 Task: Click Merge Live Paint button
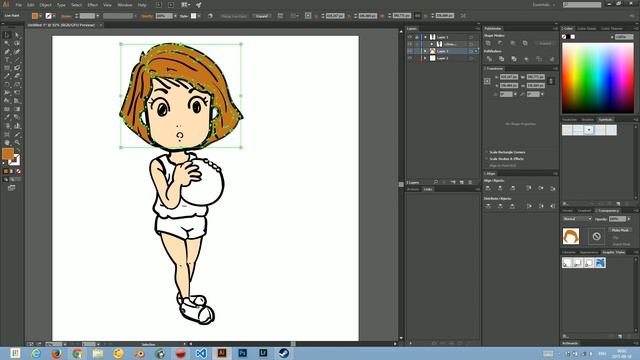click(x=234, y=16)
